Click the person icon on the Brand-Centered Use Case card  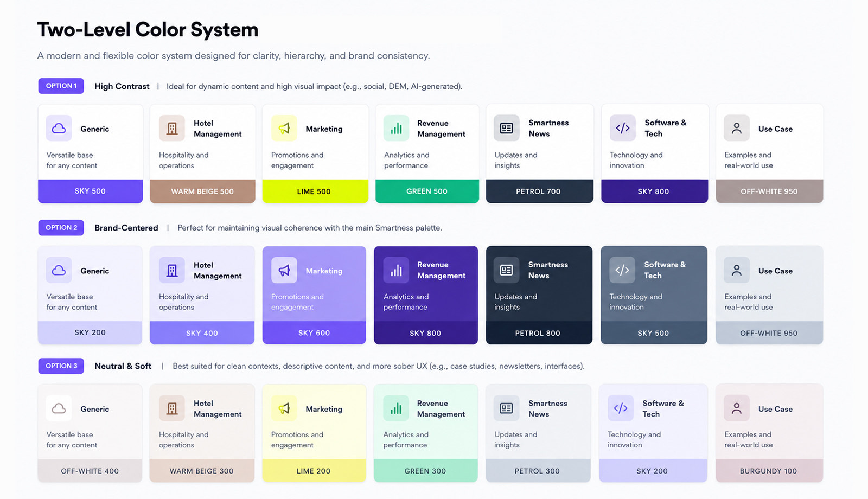point(737,270)
